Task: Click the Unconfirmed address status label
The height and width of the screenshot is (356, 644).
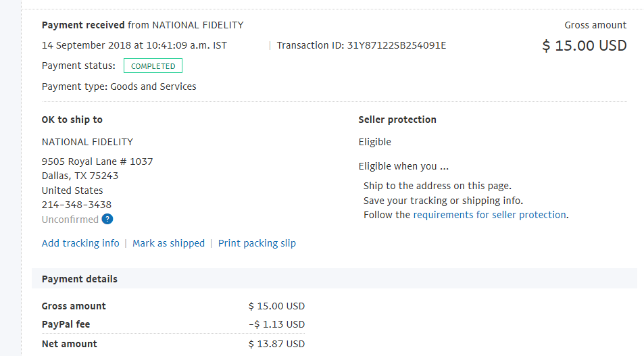Action: pos(70,220)
